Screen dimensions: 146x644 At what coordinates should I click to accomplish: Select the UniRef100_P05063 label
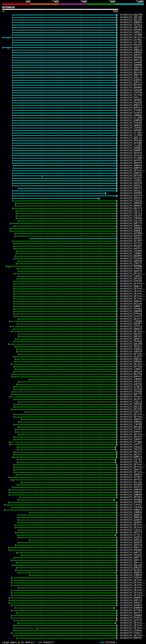[x=131, y=578]
